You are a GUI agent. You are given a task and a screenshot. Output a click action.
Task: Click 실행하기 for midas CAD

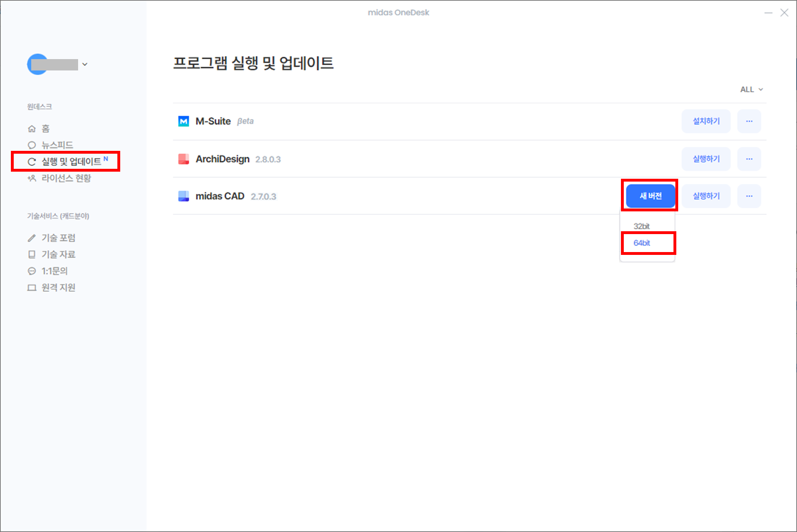[x=706, y=196]
